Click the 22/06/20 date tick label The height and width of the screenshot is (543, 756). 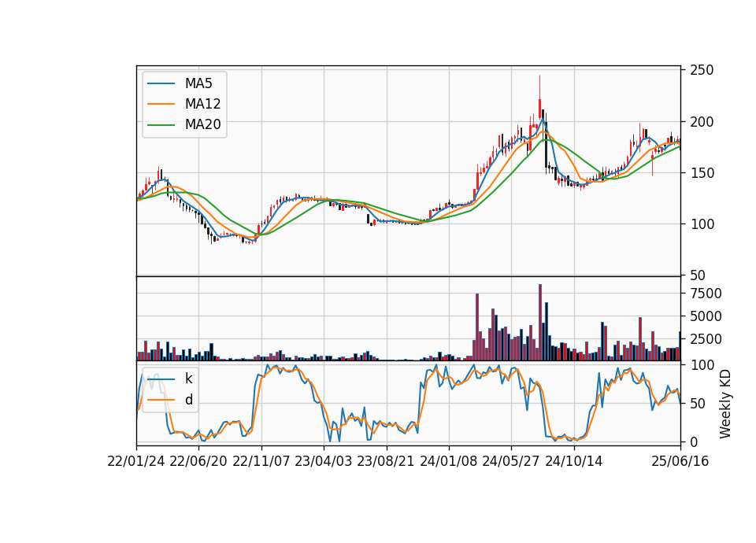click(198, 461)
